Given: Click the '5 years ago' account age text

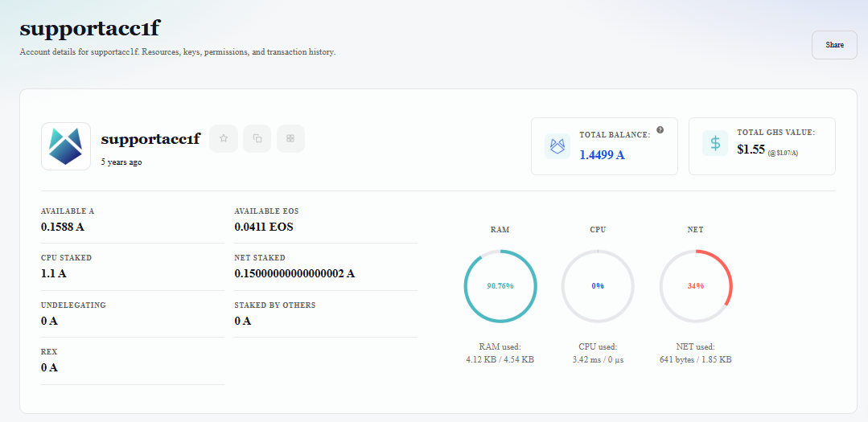Looking at the screenshot, I should tap(121, 162).
